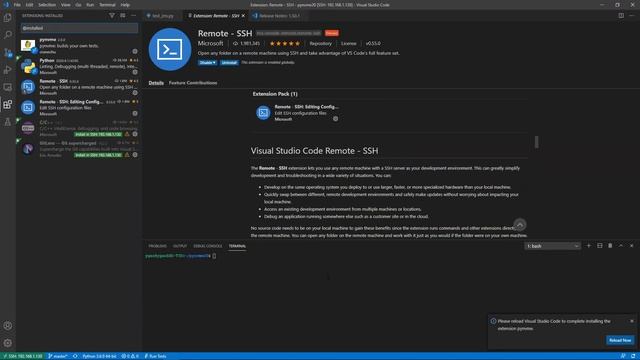
Task: Click warning icon on GitLens extension
Action: coord(127,155)
